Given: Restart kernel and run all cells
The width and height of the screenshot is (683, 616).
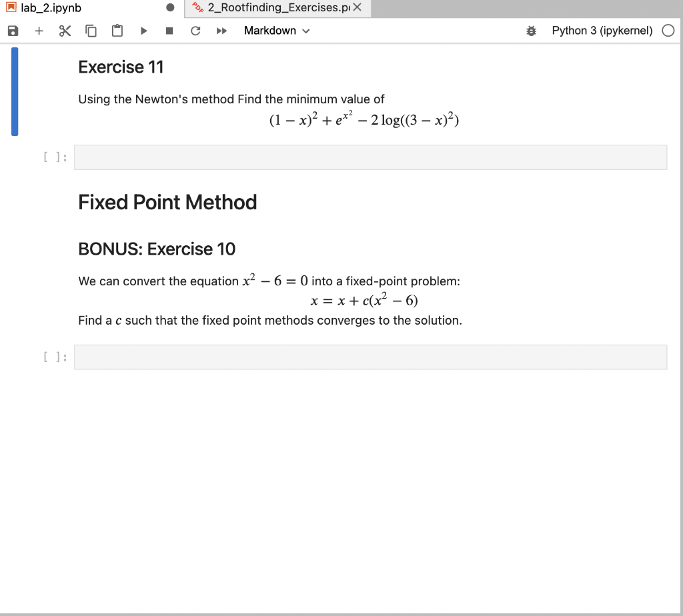Looking at the screenshot, I should pyautogui.click(x=221, y=30).
